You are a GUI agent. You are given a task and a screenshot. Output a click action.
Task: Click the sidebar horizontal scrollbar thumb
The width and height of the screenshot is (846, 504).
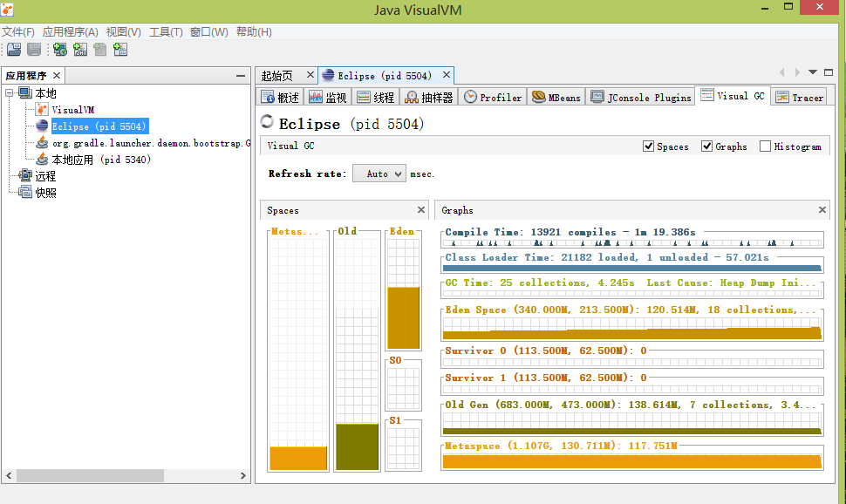[90, 475]
